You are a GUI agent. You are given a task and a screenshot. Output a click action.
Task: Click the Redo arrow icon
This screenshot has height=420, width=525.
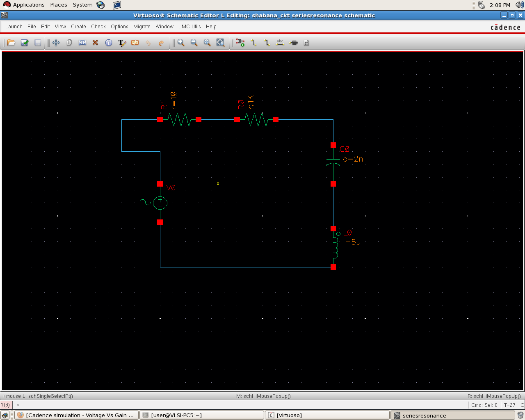point(161,43)
